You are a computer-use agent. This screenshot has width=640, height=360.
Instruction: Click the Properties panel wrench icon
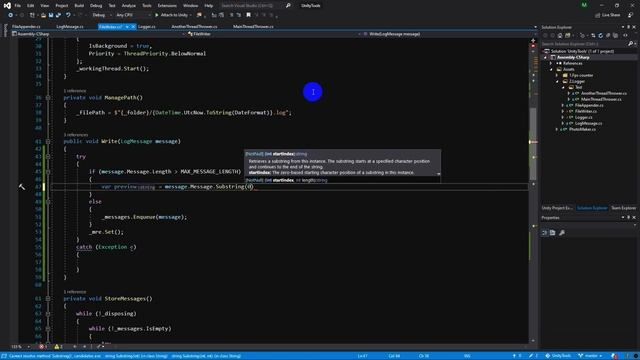[x=562, y=233]
